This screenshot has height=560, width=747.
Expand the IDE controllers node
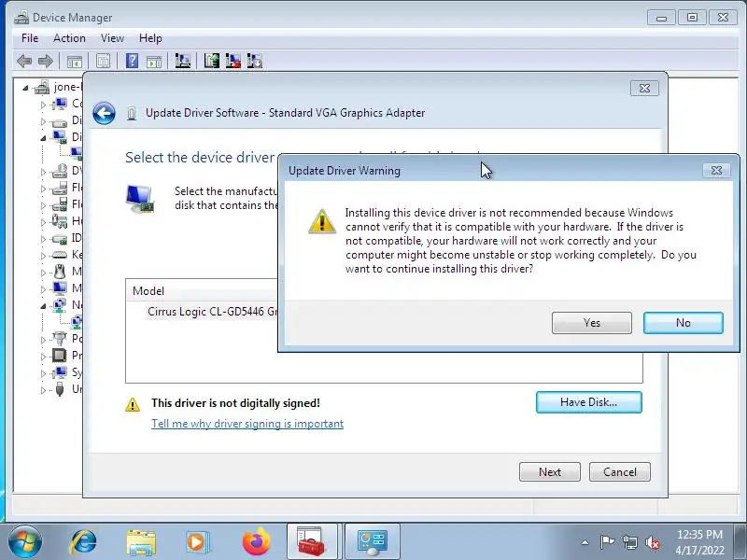(x=43, y=239)
